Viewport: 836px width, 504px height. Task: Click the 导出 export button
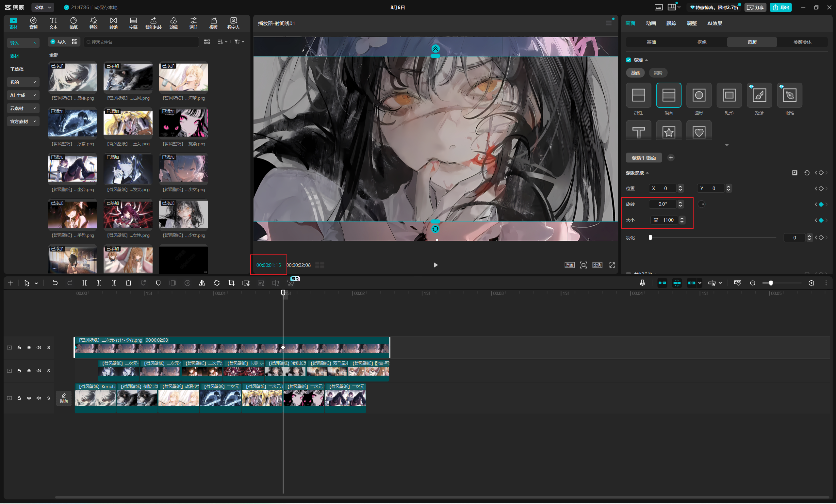click(x=780, y=7)
